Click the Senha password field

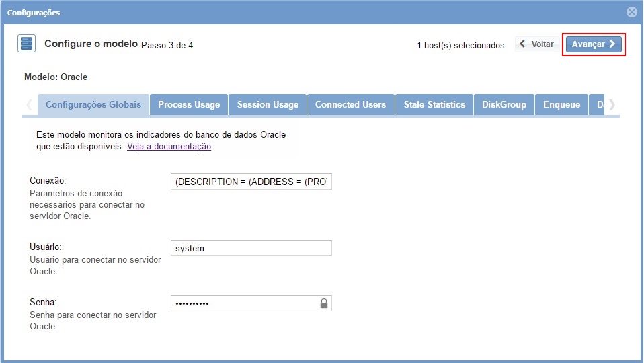point(242,303)
